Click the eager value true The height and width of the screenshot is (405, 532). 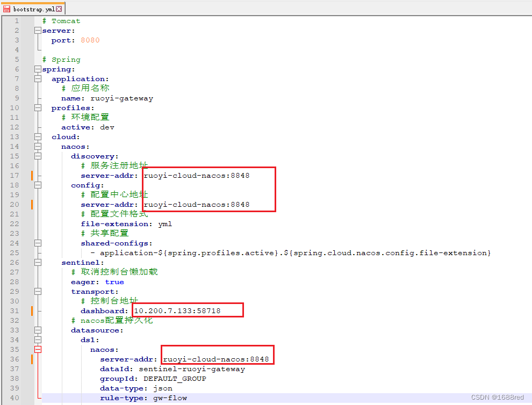pos(114,282)
